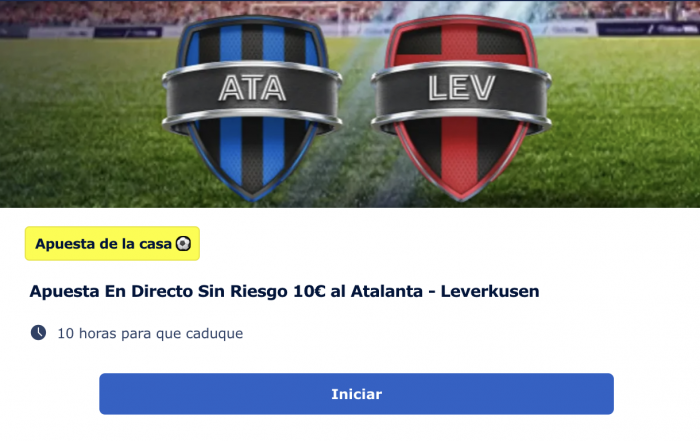Viewport: 700px width, 441px height.
Task: Select the ATA lettering on the shield ribbon
Action: point(252,88)
